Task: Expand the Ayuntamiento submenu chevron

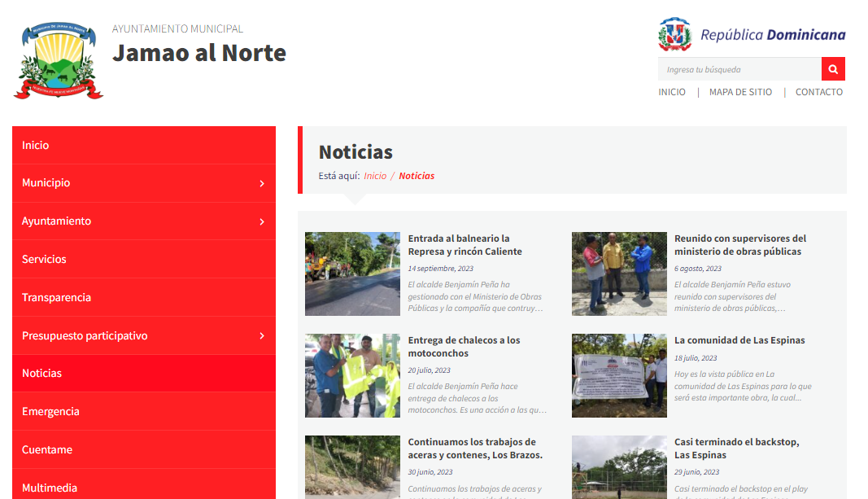Action: 262,221
